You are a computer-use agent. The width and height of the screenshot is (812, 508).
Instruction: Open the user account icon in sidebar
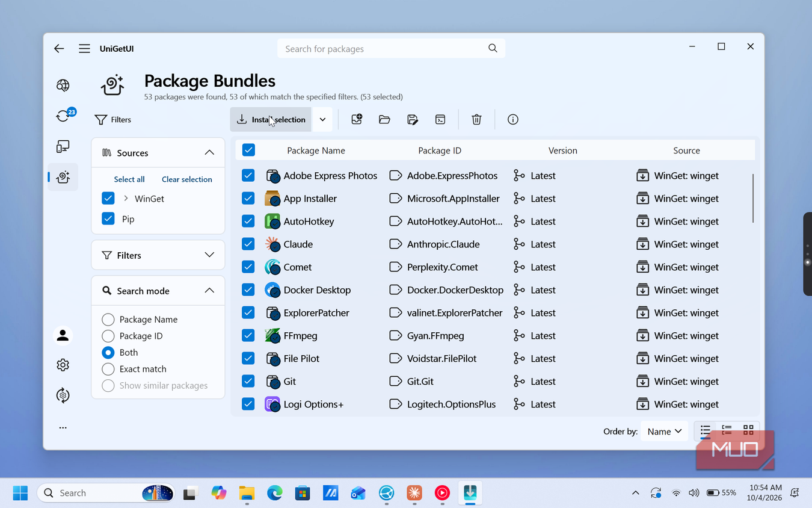63,336
